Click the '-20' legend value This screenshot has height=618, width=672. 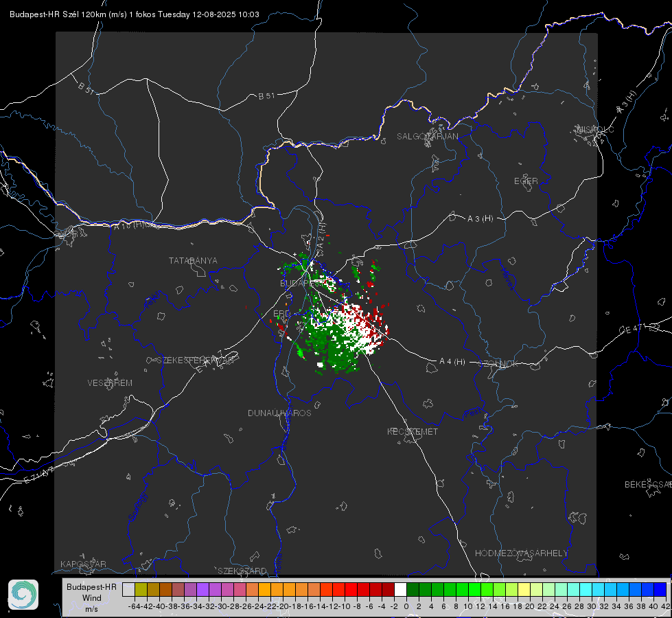[282, 606]
